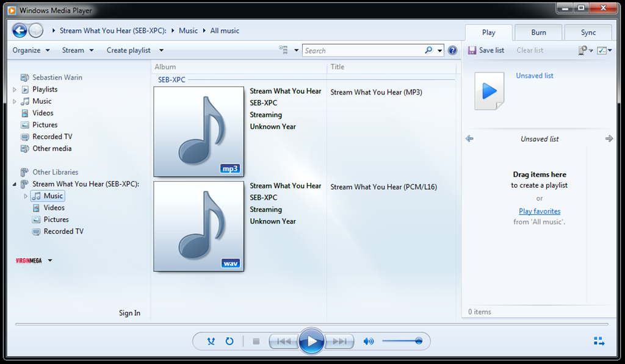Click the Stop playback button

point(256,341)
